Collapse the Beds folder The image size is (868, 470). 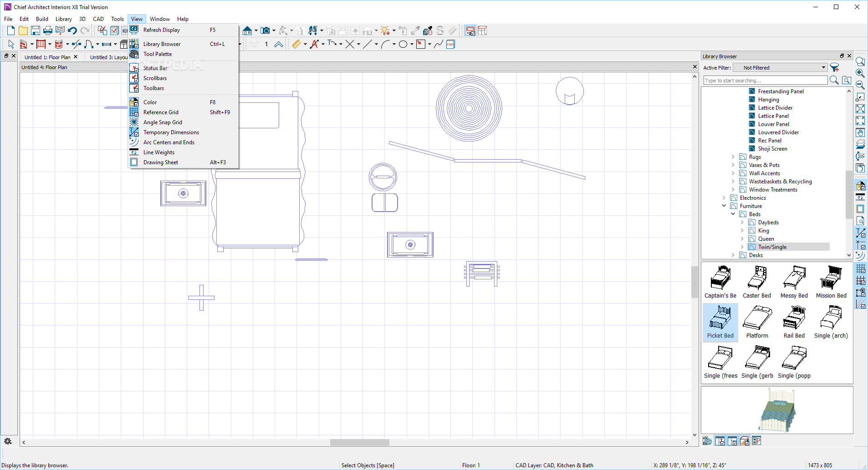click(x=733, y=214)
